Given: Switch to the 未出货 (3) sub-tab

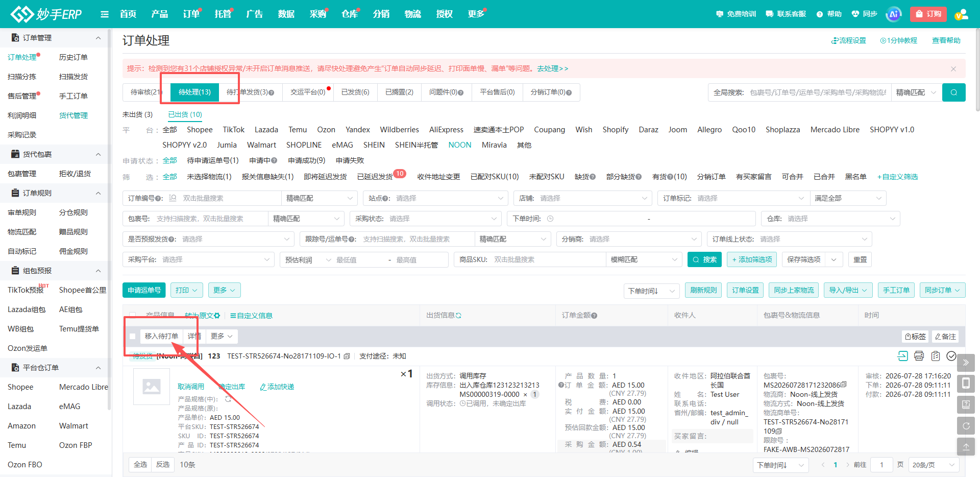Looking at the screenshot, I should point(137,114).
